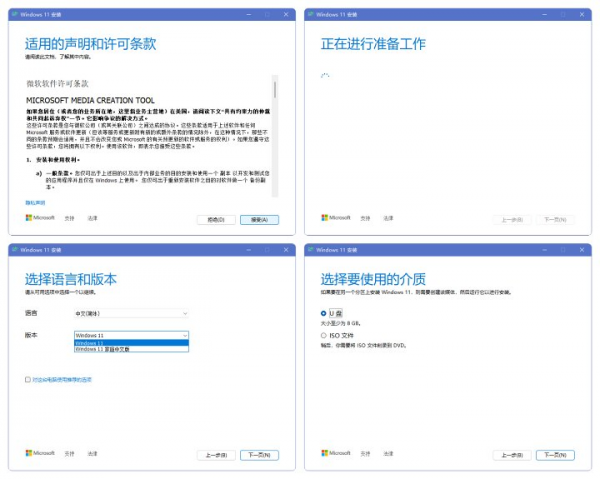Click Microsoft logo in 选择语言和版本 window
The height and width of the screenshot is (479, 600).
click(40, 453)
